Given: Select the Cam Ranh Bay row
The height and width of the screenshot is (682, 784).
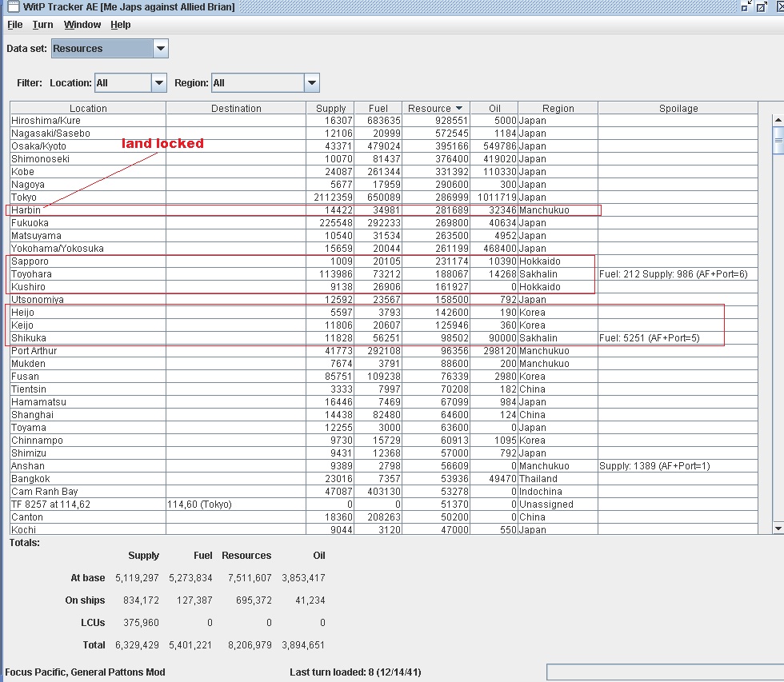Looking at the screenshot, I should click(383, 492).
